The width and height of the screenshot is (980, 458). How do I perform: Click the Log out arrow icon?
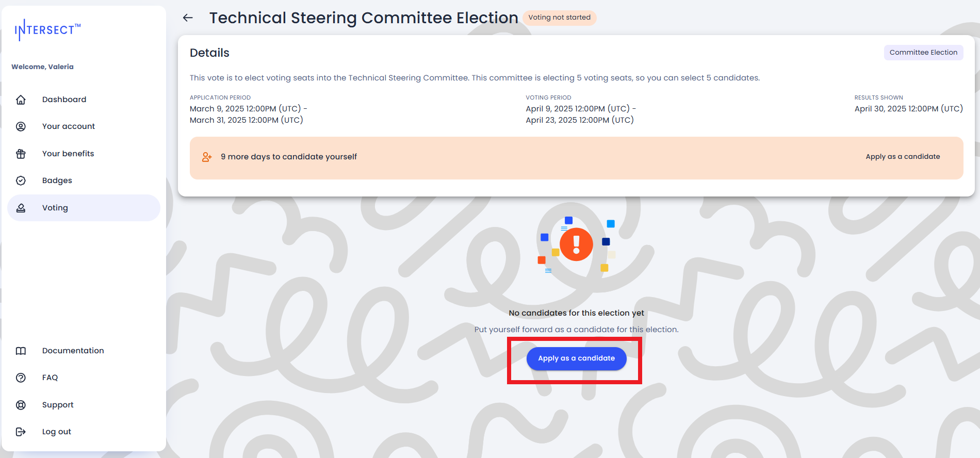(21, 432)
